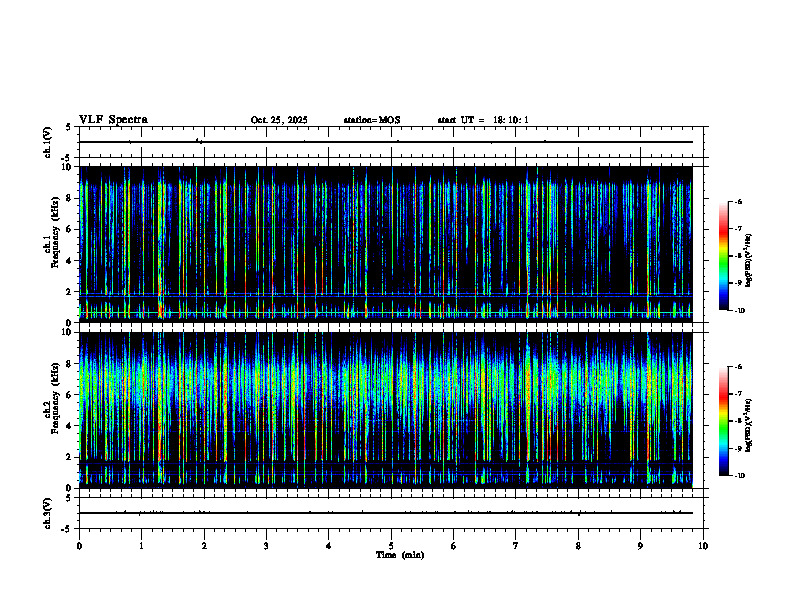Click the 'Time (min)' x-axis label

400,555
